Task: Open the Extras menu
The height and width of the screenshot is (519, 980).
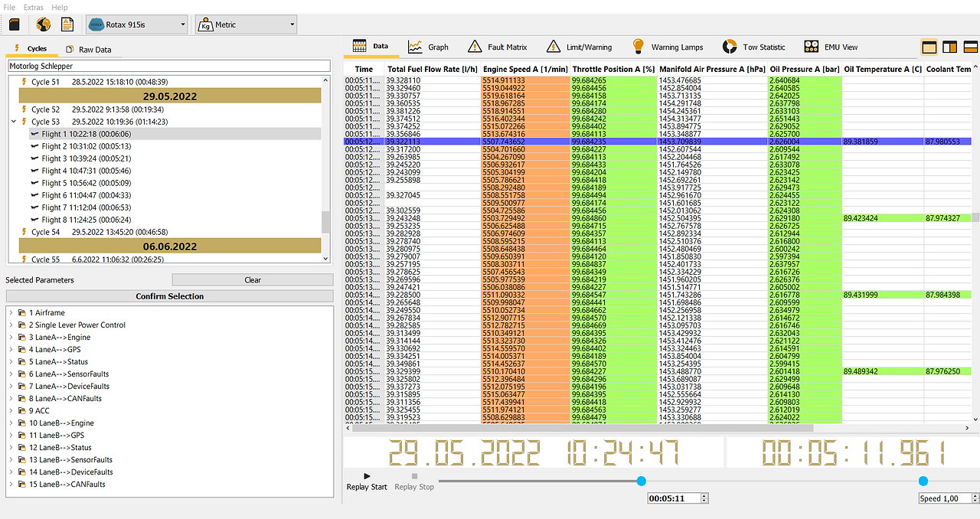Action: pos(34,7)
